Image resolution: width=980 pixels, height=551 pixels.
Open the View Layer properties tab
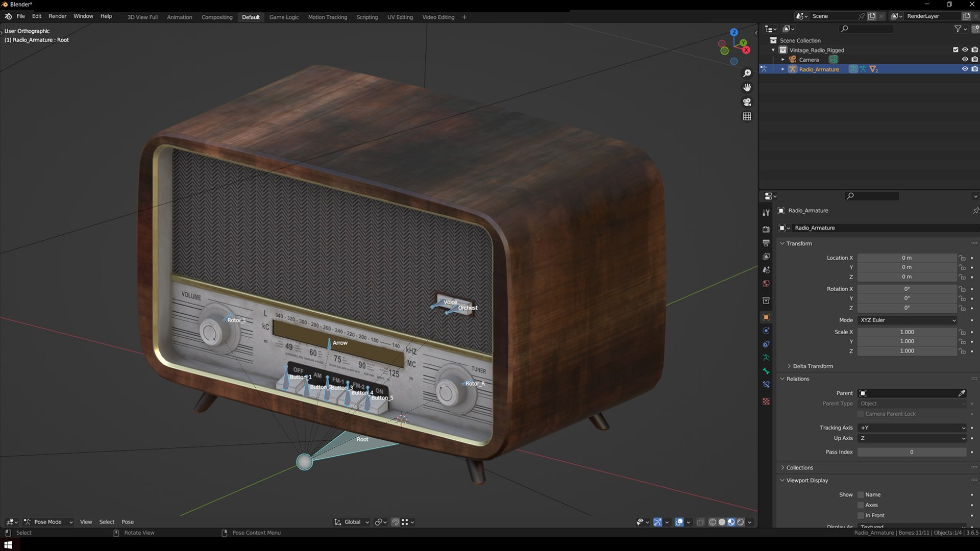[766, 257]
